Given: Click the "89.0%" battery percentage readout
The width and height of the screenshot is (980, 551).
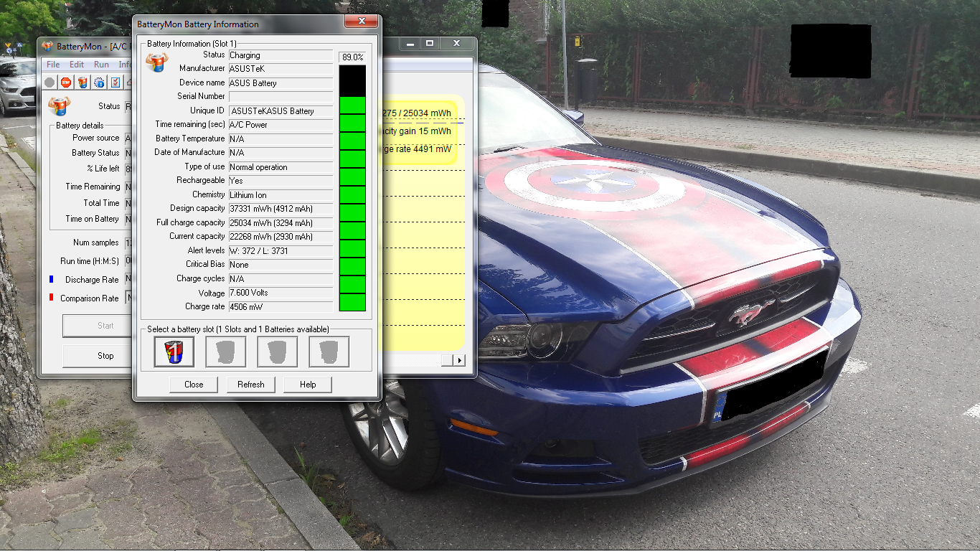Looking at the screenshot, I should [352, 57].
